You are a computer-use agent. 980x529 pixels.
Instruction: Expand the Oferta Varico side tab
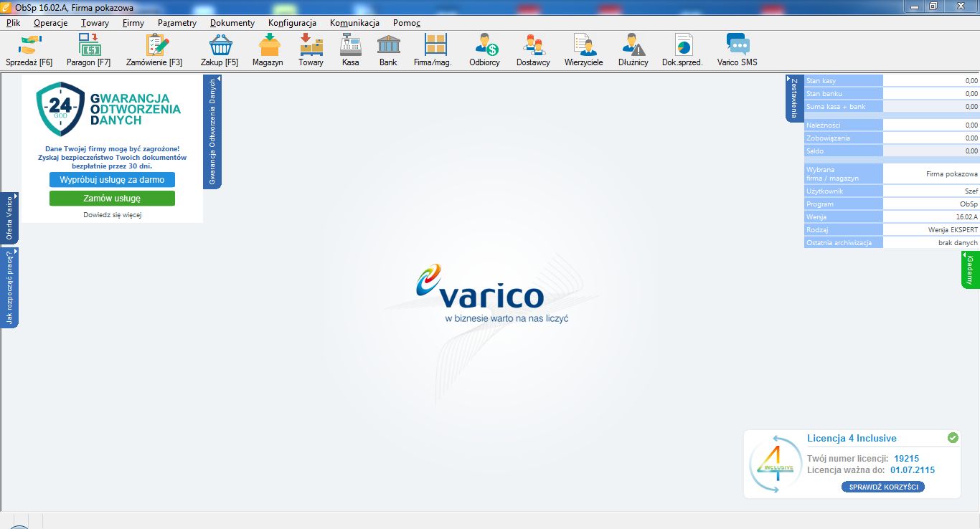(x=9, y=218)
